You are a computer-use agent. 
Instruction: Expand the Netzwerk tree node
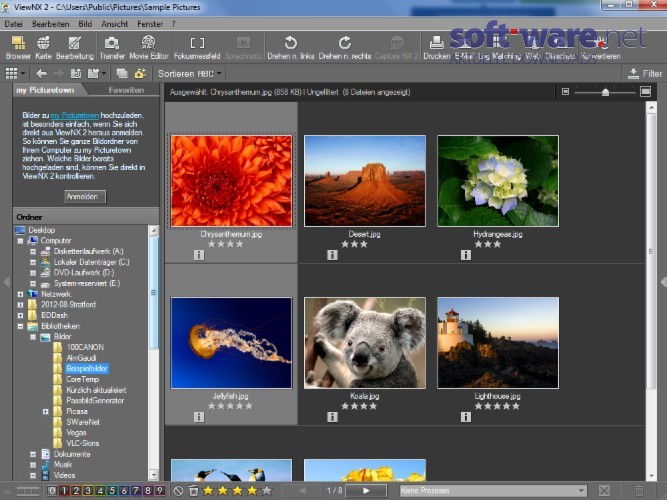point(20,294)
